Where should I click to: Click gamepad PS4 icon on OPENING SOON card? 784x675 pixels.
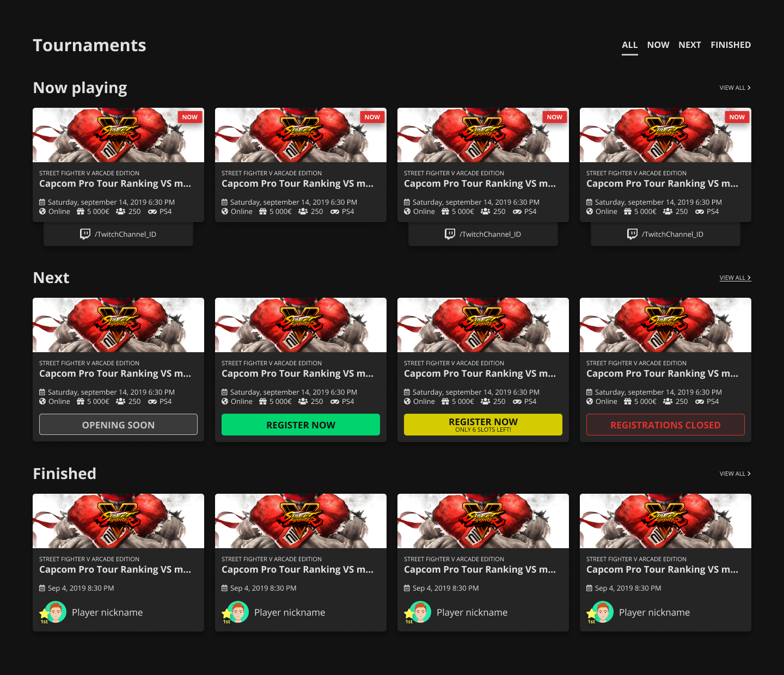(152, 401)
